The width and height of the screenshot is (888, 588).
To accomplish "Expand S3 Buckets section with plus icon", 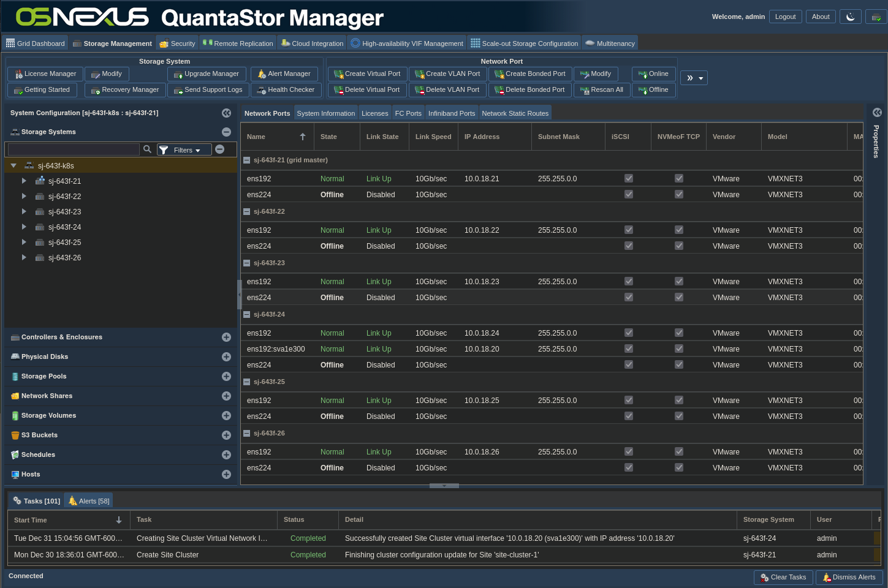I will point(226,435).
